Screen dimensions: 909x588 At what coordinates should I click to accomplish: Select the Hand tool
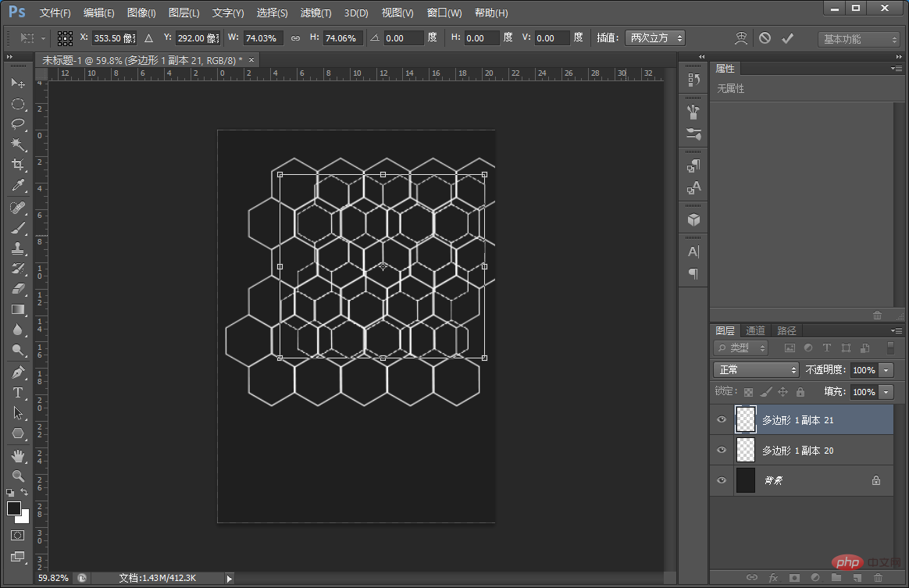click(x=18, y=455)
